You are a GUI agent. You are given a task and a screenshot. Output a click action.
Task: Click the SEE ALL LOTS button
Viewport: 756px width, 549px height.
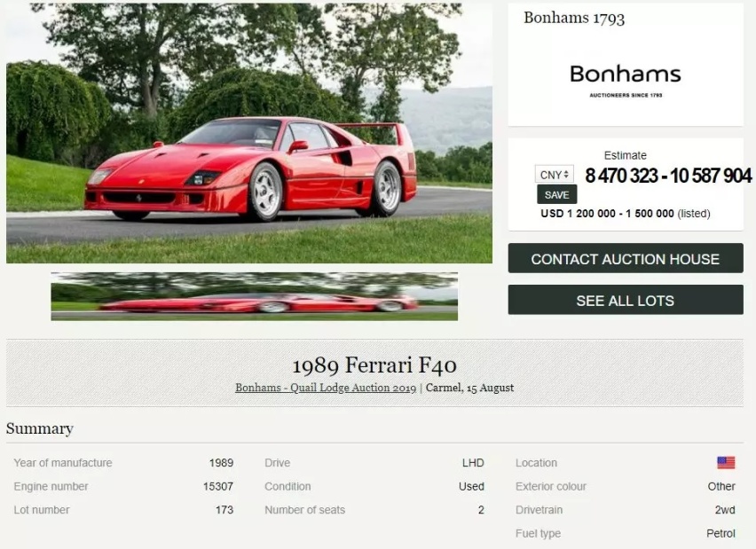coord(626,300)
